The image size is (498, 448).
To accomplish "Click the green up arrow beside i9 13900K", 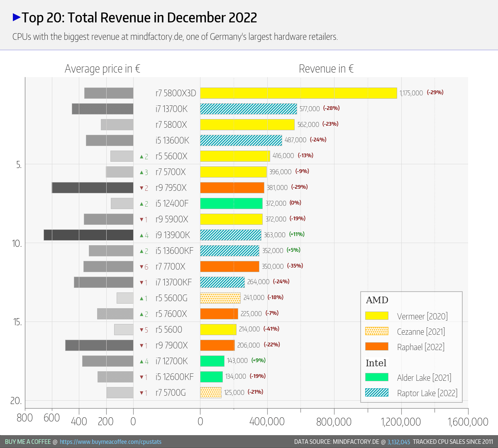I will (x=142, y=236).
